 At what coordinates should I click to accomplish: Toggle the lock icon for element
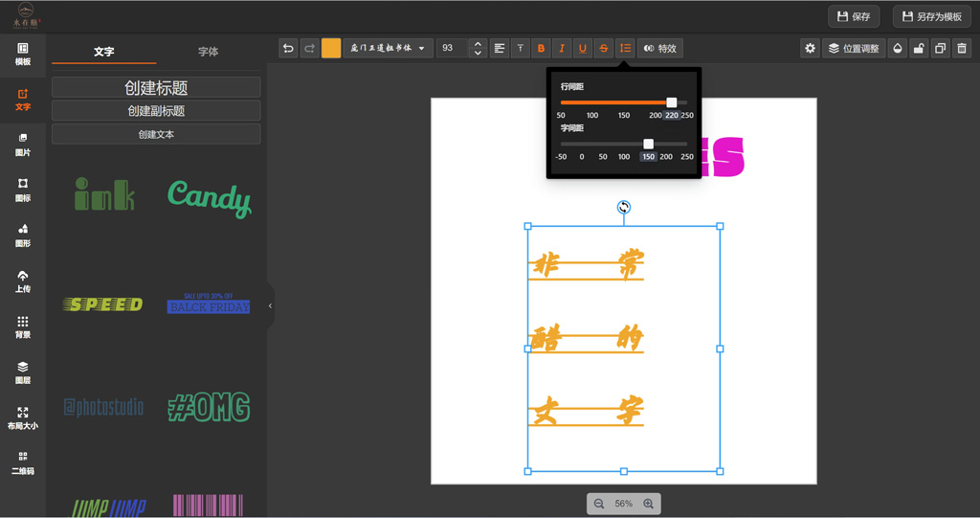coord(919,48)
